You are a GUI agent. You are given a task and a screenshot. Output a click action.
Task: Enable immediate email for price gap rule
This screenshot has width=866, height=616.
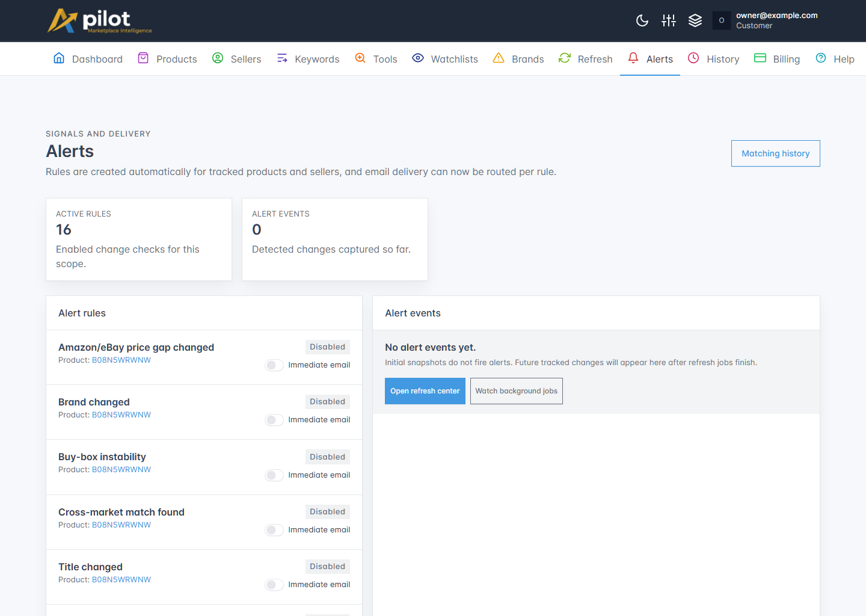click(x=274, y=365)
